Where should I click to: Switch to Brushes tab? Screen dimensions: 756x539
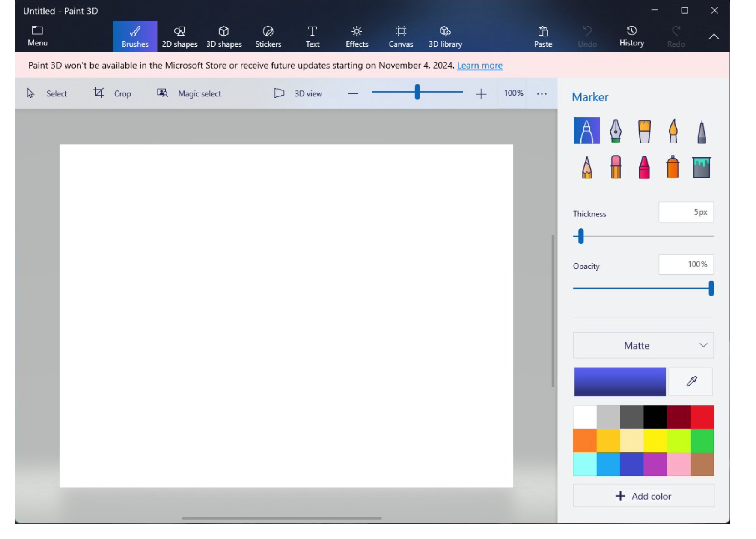135,36
